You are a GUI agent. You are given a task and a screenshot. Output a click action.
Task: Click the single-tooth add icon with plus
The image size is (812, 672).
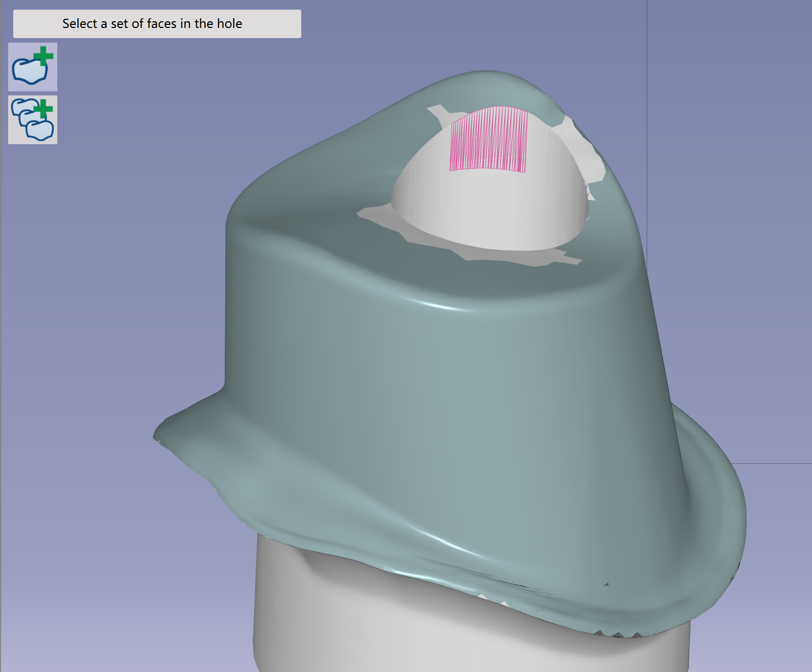tap(32, 67)
